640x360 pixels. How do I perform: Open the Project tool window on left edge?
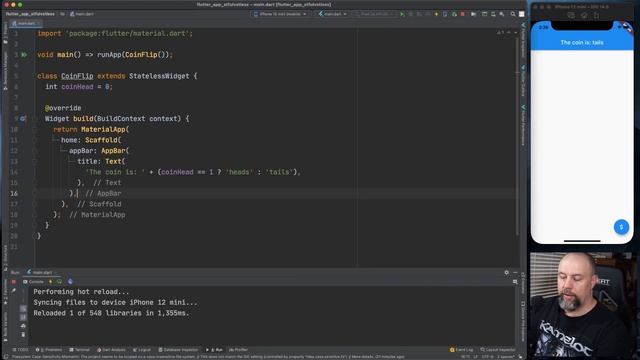point(5,33)
